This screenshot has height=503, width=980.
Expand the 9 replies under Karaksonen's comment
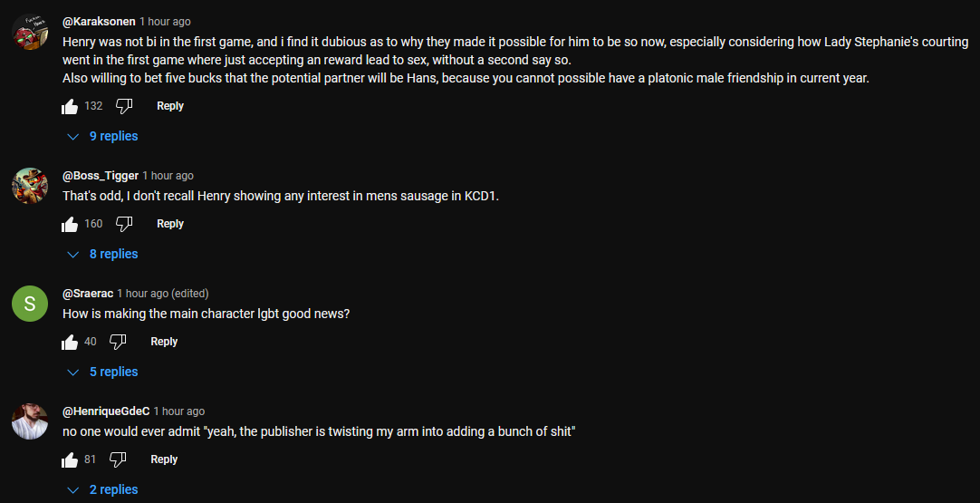pyautogui.click(x=103, y=136)
